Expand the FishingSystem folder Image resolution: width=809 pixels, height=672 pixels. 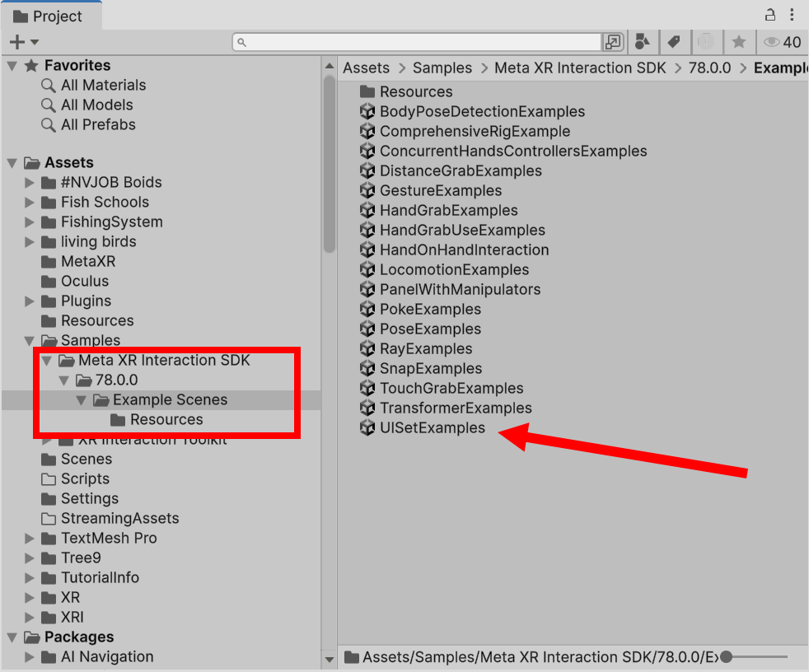coord(30,222)
